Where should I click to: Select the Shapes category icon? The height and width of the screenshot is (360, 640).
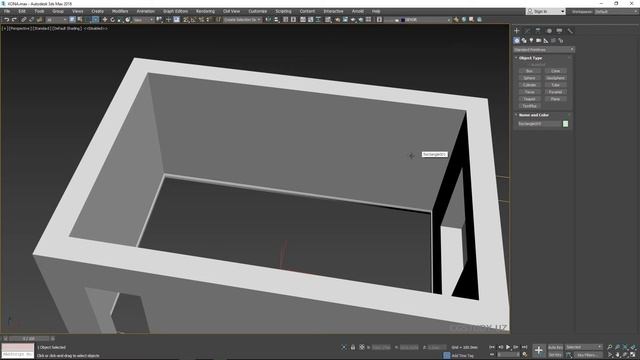point(524,40)
